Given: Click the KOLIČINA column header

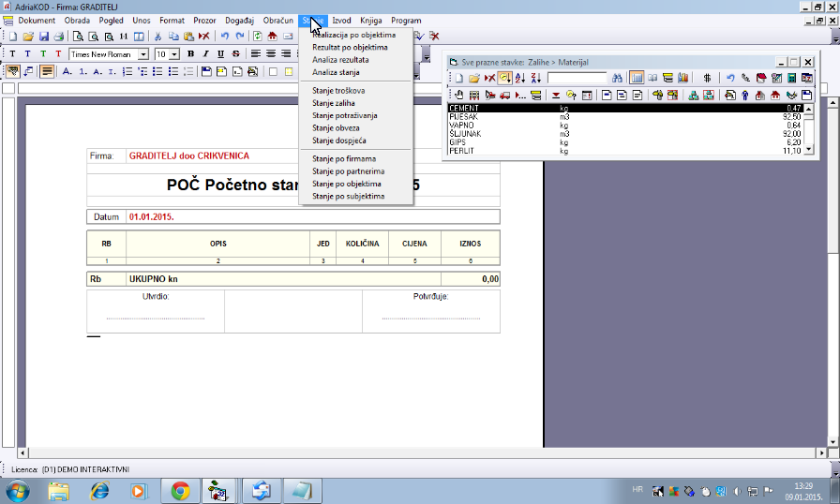Looking at the screenshot, I should pyautogui.click(x=362, y=244).
